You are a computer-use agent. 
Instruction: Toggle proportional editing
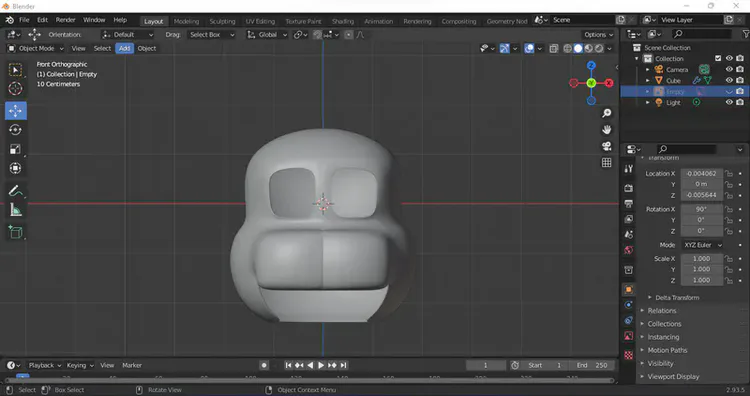point(349,34)
